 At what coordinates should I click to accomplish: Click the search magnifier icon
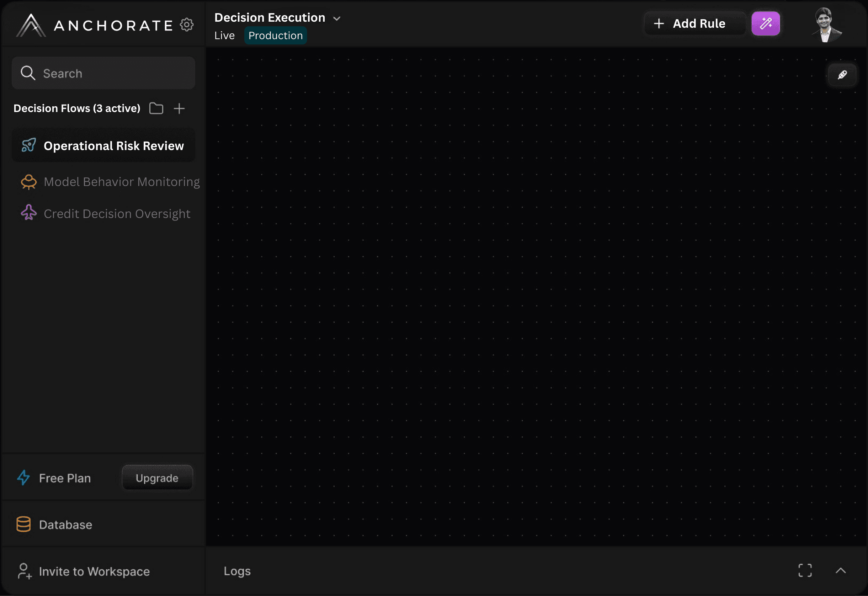pyautogui.click(x=28, y=73)
